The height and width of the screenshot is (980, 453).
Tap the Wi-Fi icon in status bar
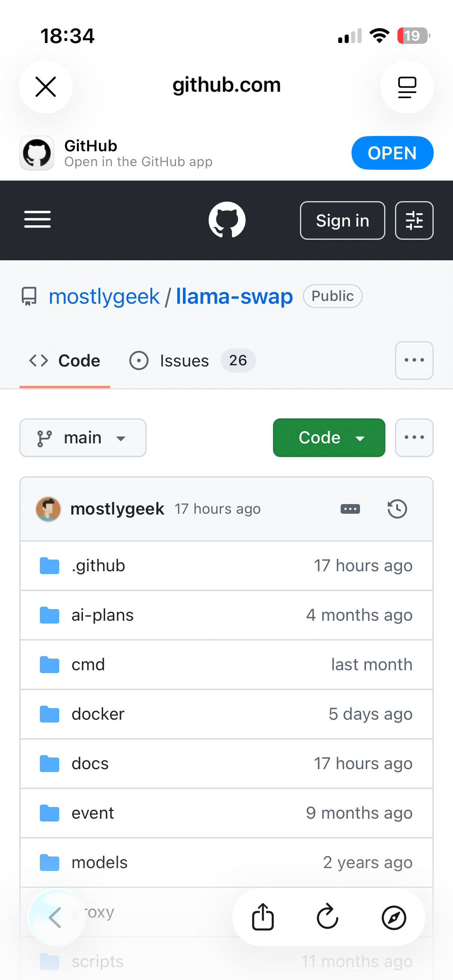pos(379,36)
